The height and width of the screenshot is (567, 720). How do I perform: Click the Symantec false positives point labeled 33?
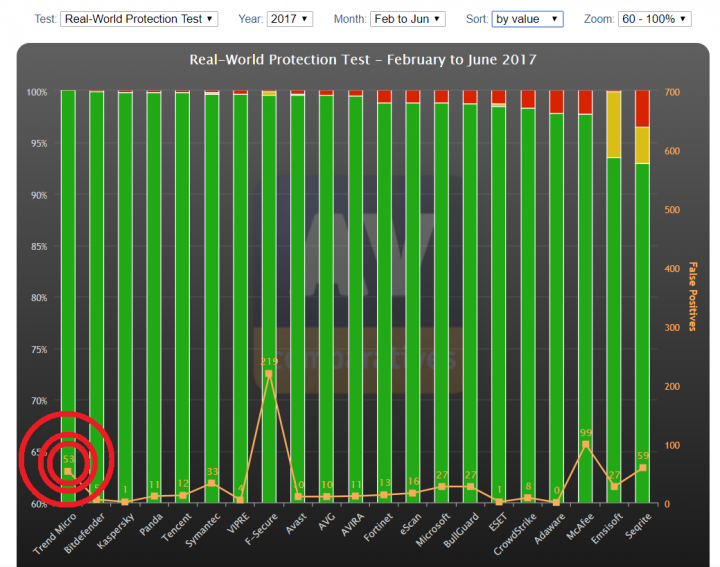[x=211, y=483]
